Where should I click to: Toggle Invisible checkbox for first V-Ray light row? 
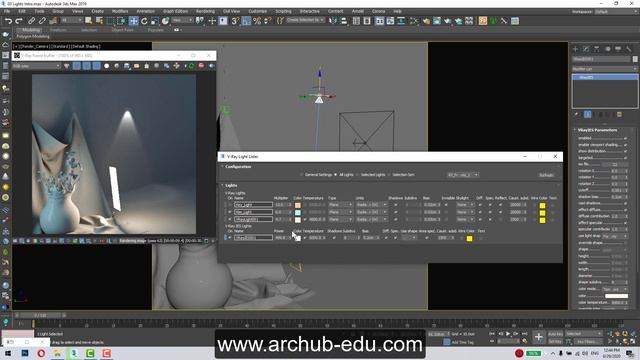point(446,205)
